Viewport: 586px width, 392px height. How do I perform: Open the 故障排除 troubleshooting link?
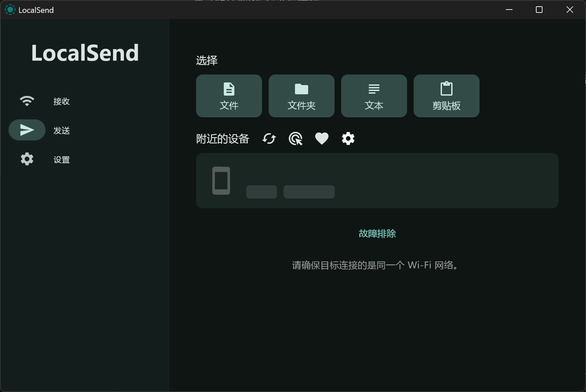(x=377, y=233)
